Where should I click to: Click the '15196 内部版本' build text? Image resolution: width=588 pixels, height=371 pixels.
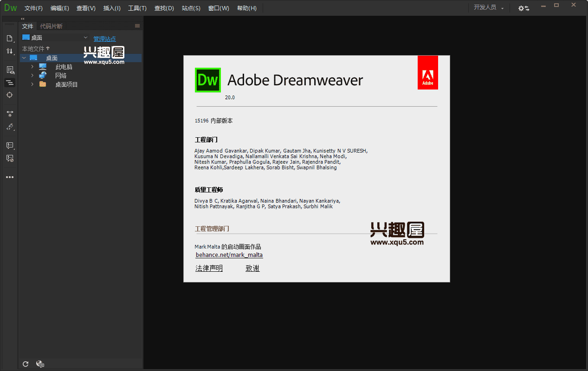coord(213,121)
